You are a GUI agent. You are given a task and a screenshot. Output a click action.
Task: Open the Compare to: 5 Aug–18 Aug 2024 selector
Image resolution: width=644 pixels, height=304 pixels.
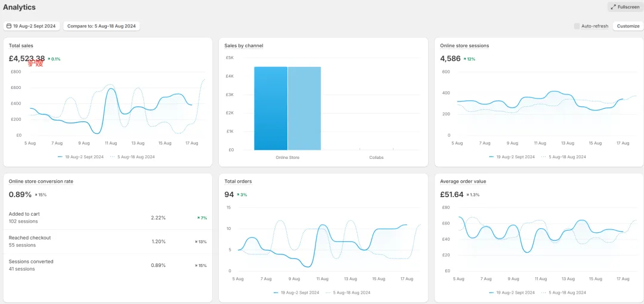101,26
